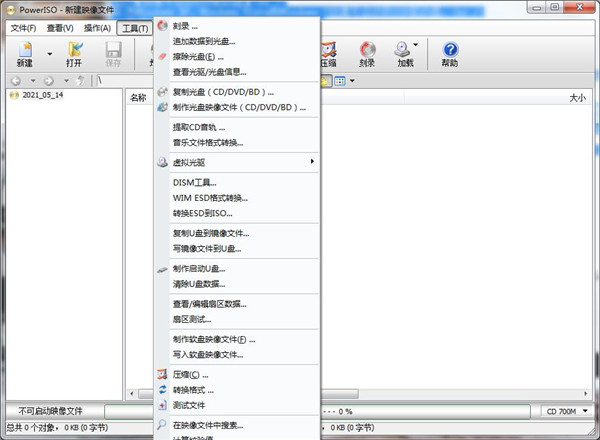Expand the view mode dropdown arrow
Viewport: 600px width, 440px height.
click(352, 81)
